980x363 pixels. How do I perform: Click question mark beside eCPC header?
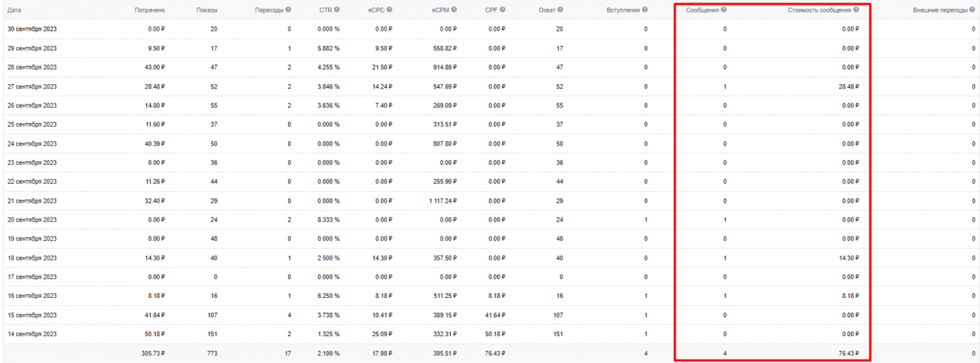[389, 10]
